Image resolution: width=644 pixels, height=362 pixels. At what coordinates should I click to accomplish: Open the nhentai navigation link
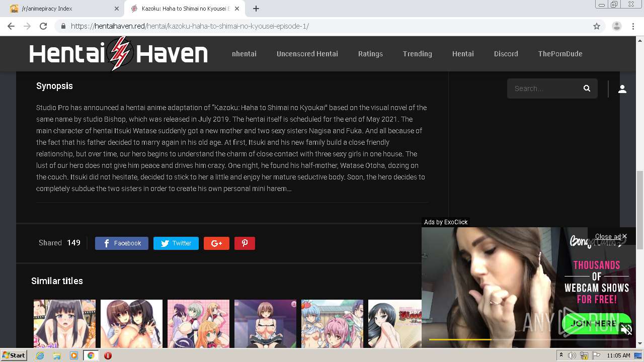244,54
